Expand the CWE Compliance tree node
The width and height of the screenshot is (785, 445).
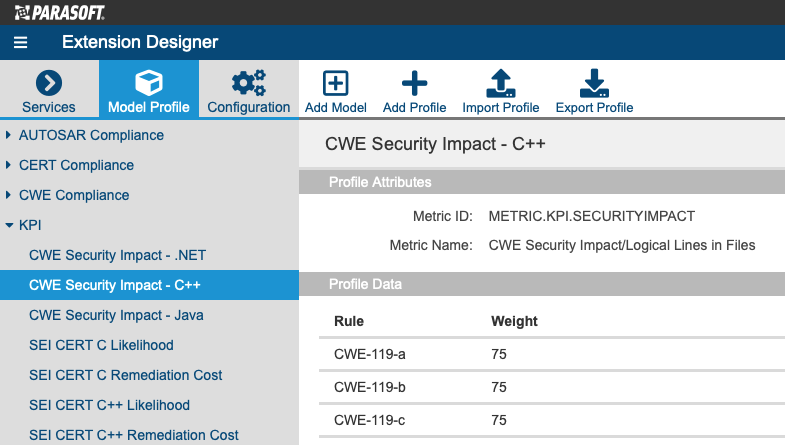(x=8, y=195)
